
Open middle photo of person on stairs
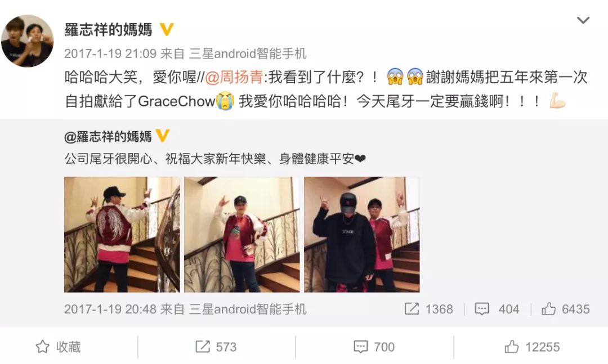tap(242, 235)
